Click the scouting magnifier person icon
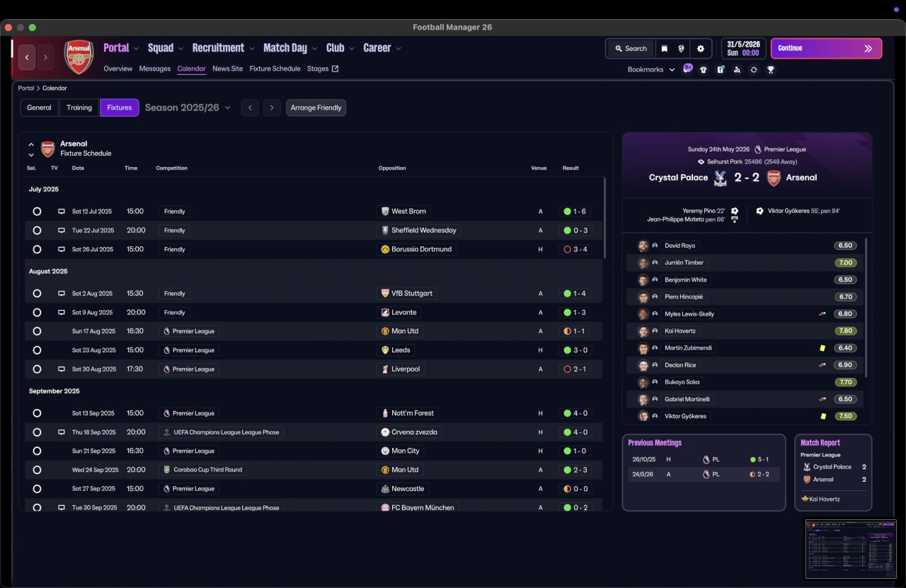Image resolution: width=906 pixels, height=588 pixels. click(738, 69)
